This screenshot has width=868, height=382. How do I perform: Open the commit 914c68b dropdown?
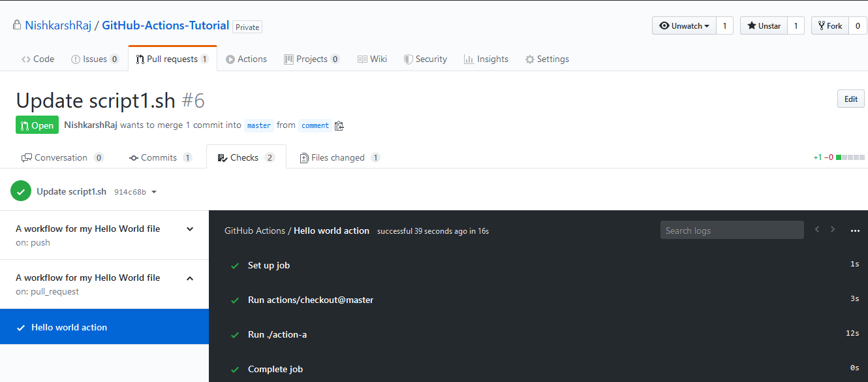136,192
